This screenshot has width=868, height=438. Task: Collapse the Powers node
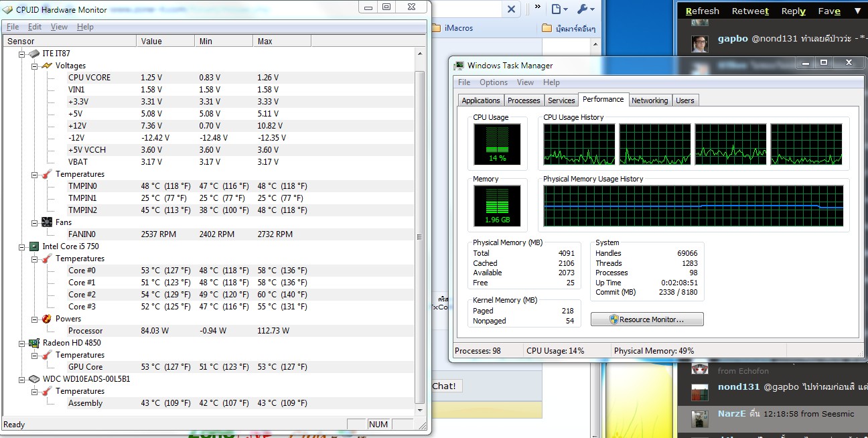tap(34, 319)
